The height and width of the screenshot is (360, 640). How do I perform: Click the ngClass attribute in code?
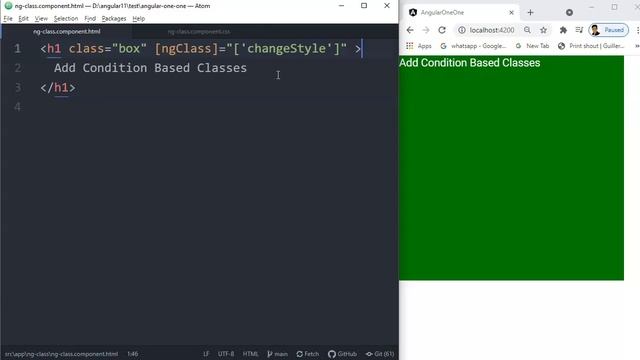[x=186, y=49]
